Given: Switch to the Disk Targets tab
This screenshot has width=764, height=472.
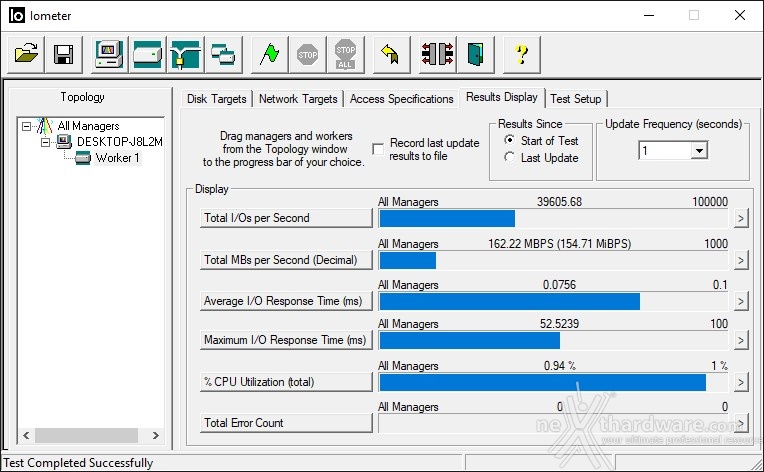Looking at the screenshot, I should [217, 99].
